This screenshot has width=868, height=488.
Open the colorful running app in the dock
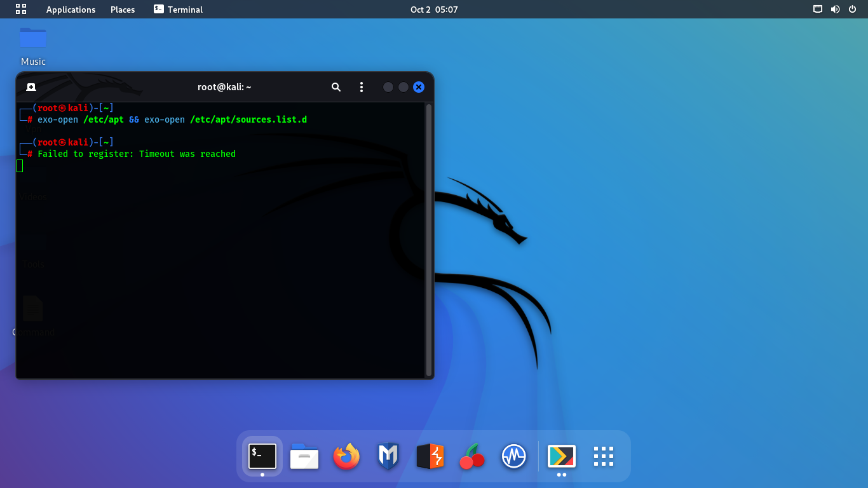[561, 456]
